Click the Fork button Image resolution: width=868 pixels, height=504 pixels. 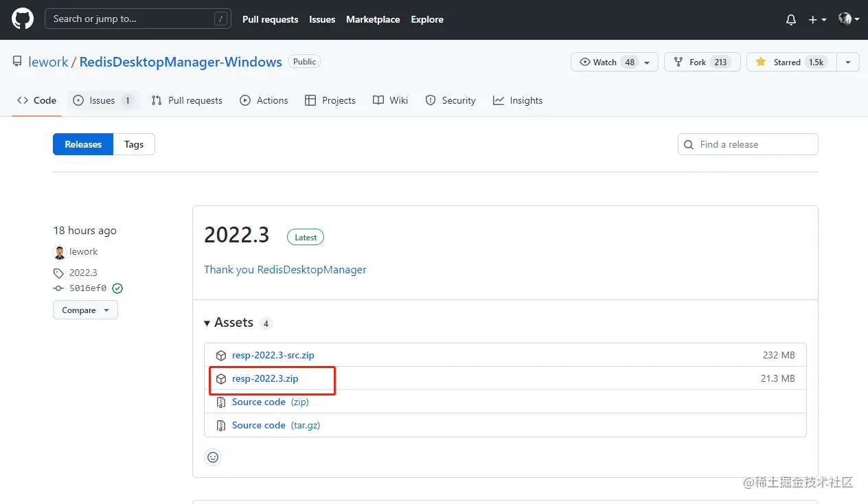click(702, 62)
